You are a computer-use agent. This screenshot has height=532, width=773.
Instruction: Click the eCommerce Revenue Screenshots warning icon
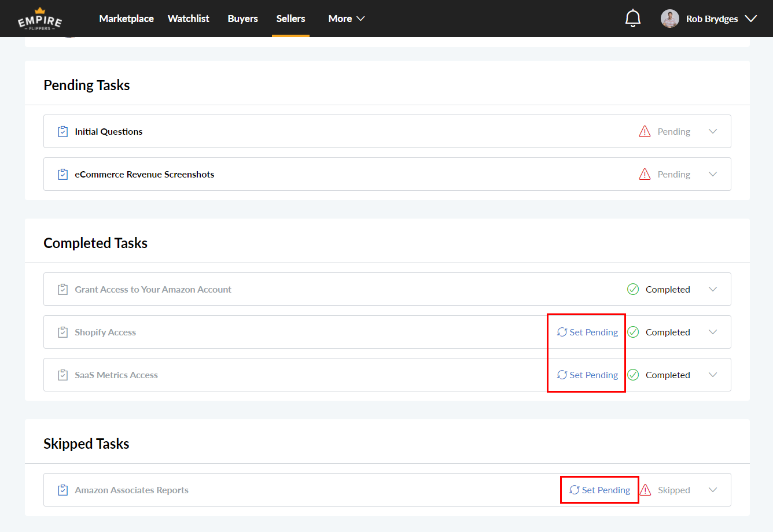tap(645, 174)
